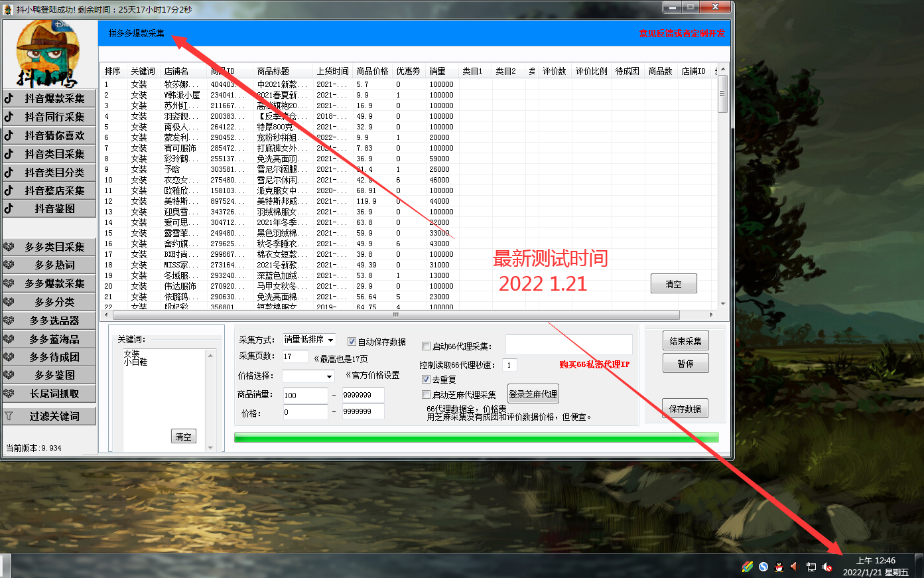Open the 多多爆款采集 module
The width and height of the screenshot is (924, 578).
coord(49,283)
